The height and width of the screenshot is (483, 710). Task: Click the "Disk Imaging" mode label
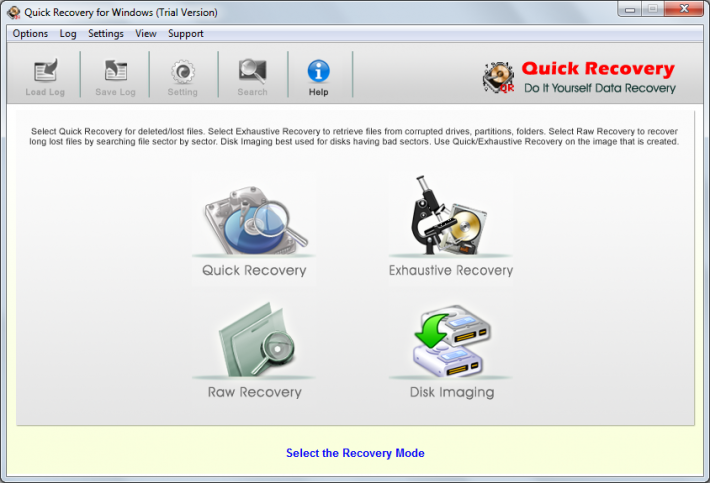(x=452, y=392)
